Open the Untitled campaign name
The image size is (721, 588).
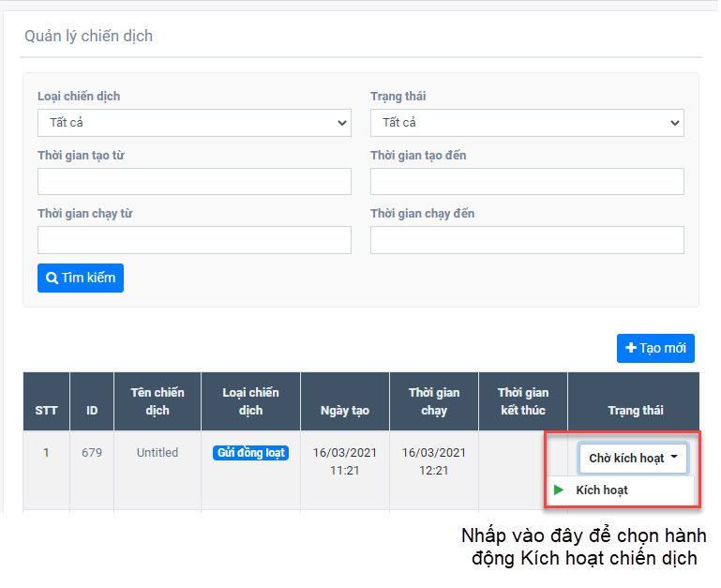[x=158, y=453]
